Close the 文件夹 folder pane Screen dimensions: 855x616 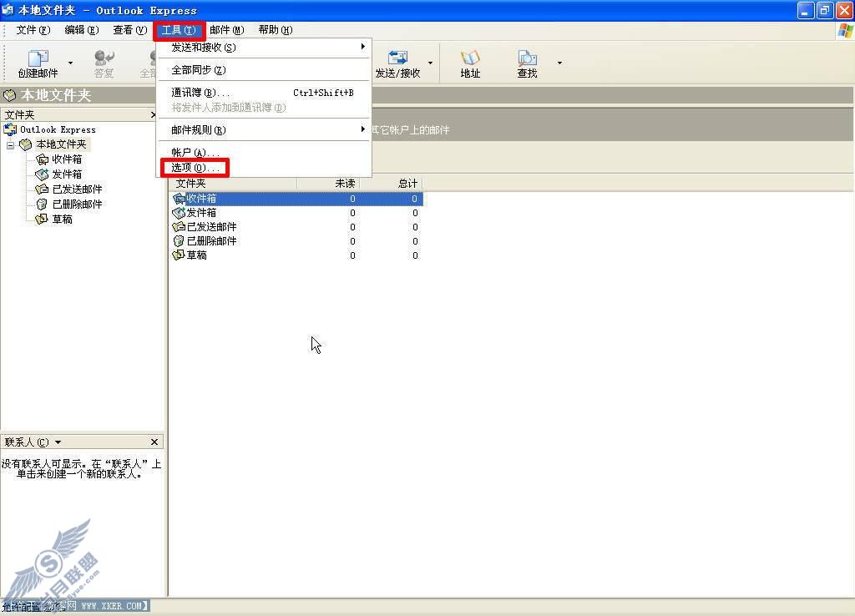click(154, 114)
